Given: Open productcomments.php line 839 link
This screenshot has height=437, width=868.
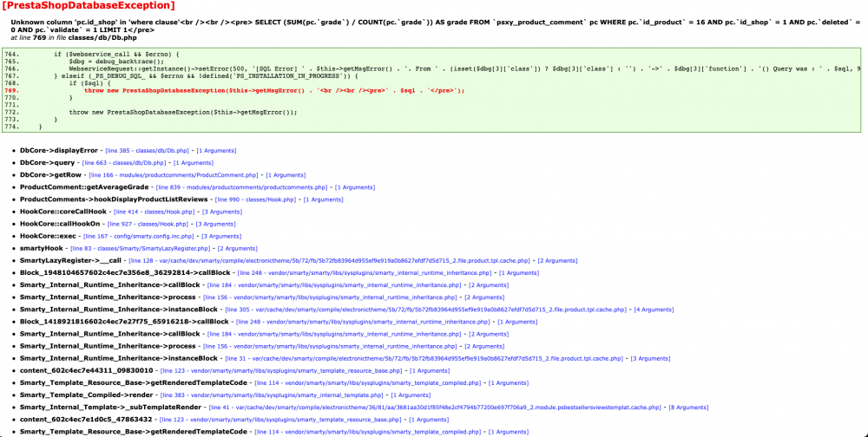Looking at the screenshot, I should (x=242, y=187).
